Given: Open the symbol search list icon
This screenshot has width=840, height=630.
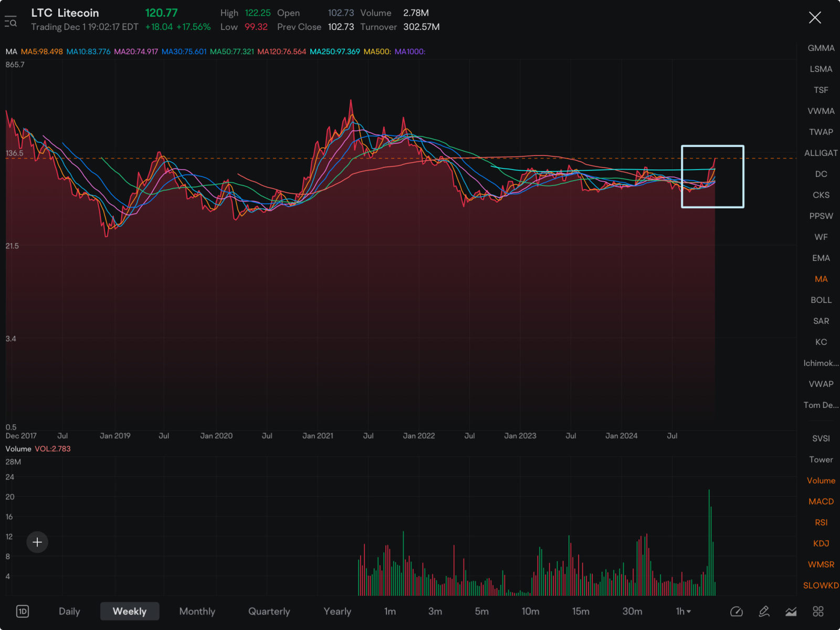Looking at the screenshot, I should coord(10,21).
